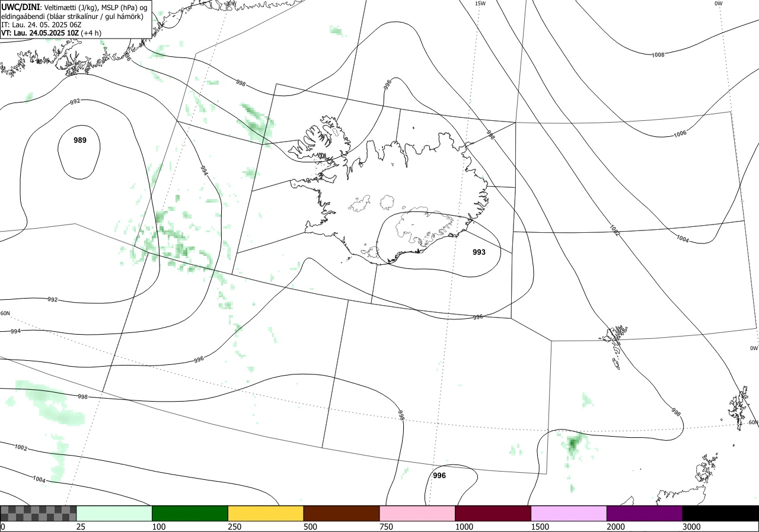Click the dark purple 2000–3000 legend swatch
The height and width of the screenshot is (532, 759).
(645, 513)
